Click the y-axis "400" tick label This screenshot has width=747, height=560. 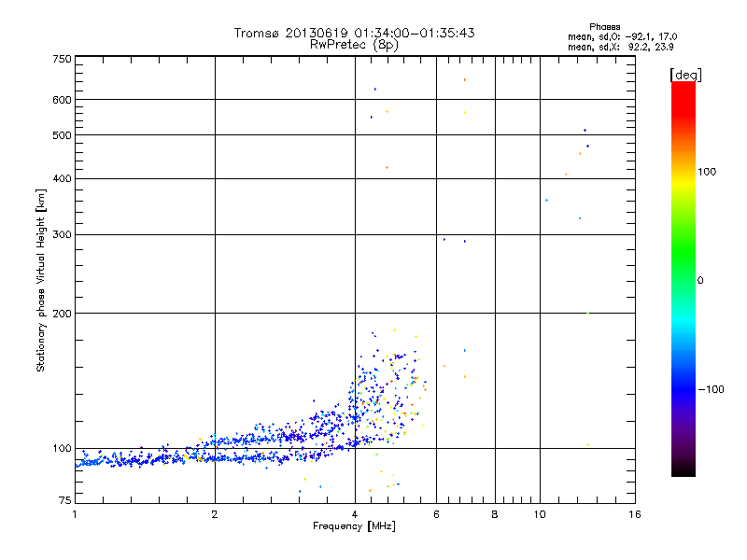point(62,178)
